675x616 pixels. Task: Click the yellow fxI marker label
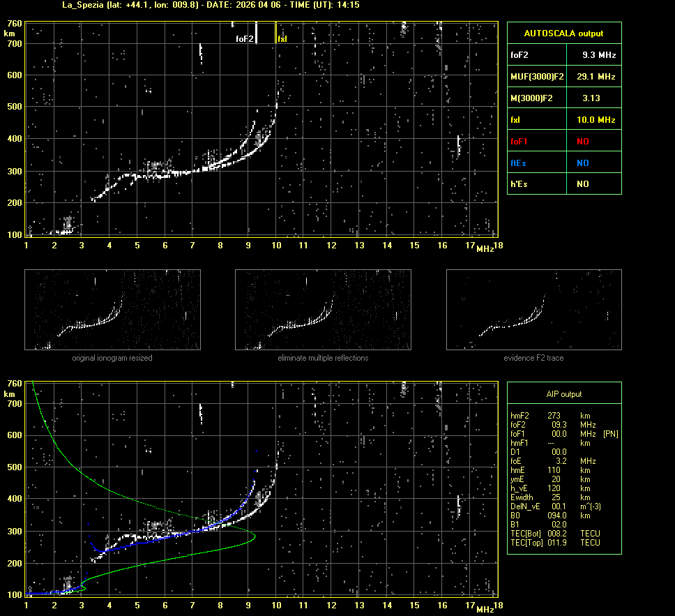(x=282, y=39)
